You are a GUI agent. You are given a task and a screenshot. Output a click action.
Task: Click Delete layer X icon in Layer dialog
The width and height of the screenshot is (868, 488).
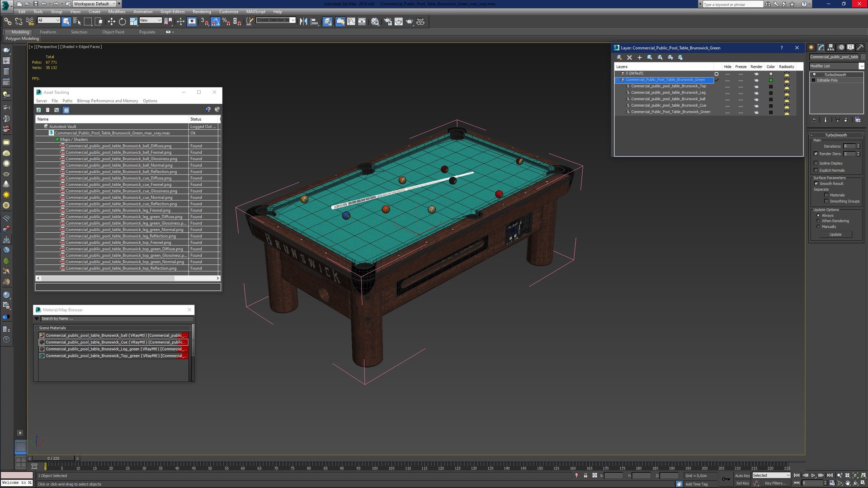(629, 57)
